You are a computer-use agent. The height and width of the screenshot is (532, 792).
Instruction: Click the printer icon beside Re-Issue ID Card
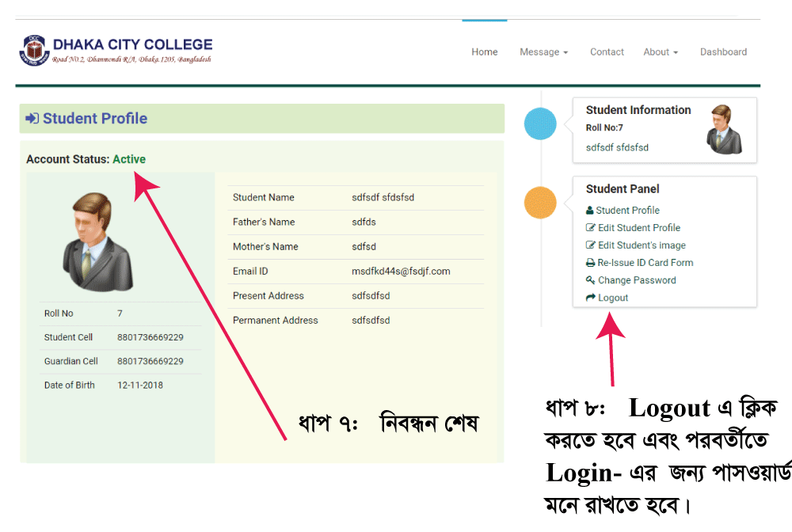point(590,263)
